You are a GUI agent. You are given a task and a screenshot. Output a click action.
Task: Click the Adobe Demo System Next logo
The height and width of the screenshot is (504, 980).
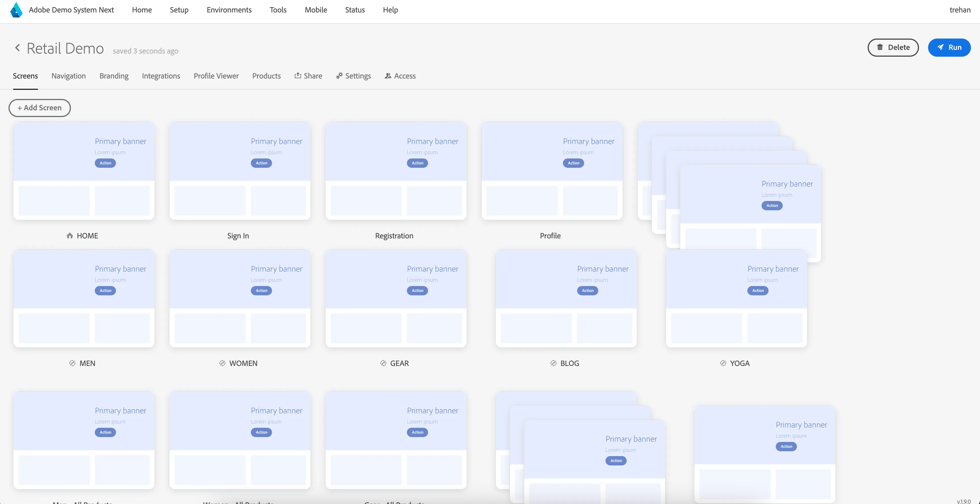point(16,10)
